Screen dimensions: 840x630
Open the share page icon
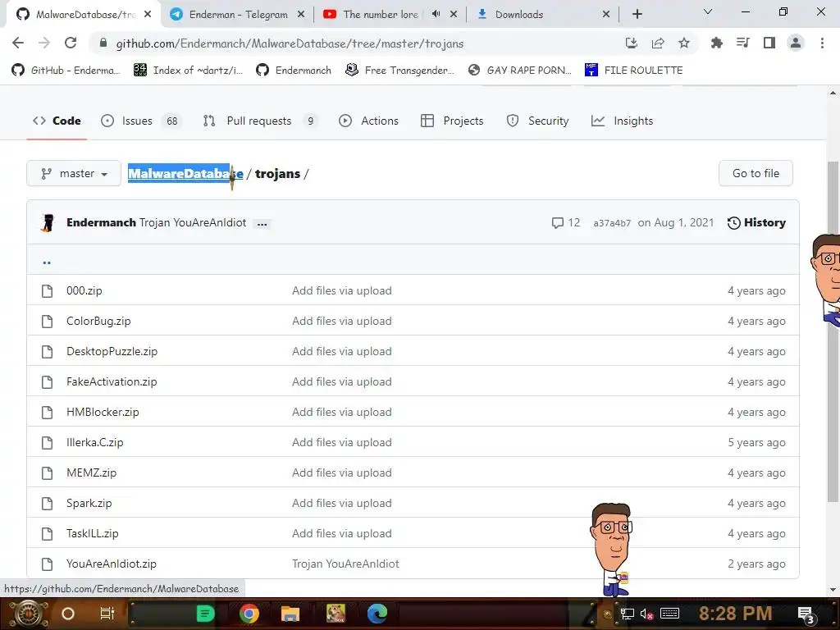click(658, 43)
